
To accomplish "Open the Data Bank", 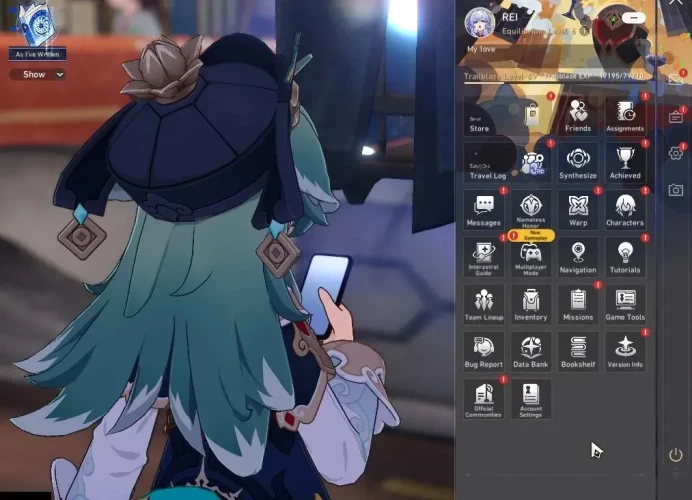I will (x=530, y=352).
